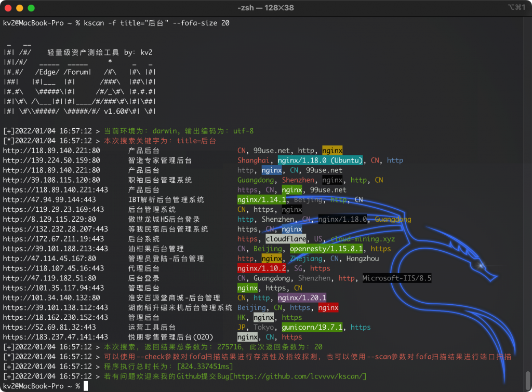The height and width of the screenshot is (392, 532).
Task: Click the version text 'v1.60' in banner
Action: coord(114,111)
